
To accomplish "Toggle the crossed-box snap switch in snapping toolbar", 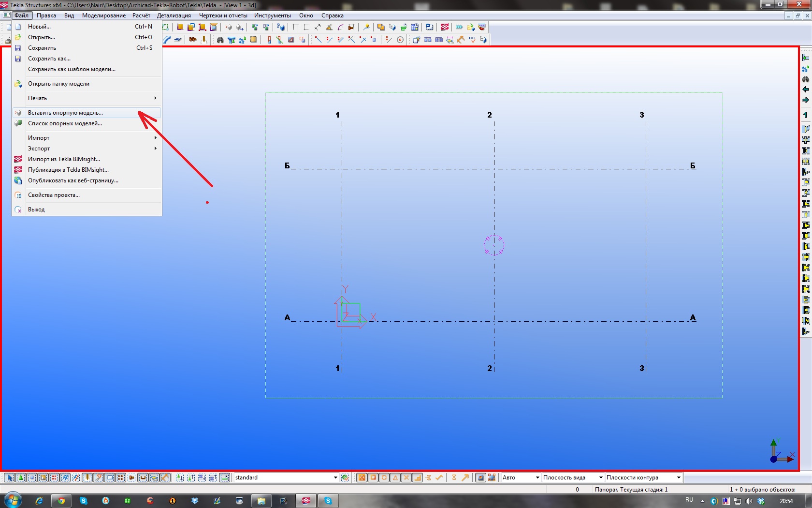I will tap(362, 478).
